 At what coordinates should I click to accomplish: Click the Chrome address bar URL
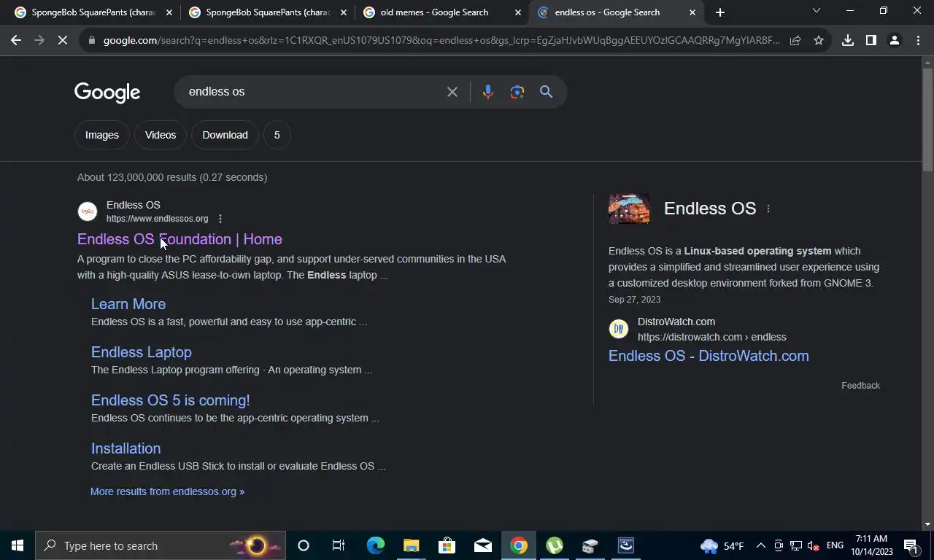coord(441,41)
